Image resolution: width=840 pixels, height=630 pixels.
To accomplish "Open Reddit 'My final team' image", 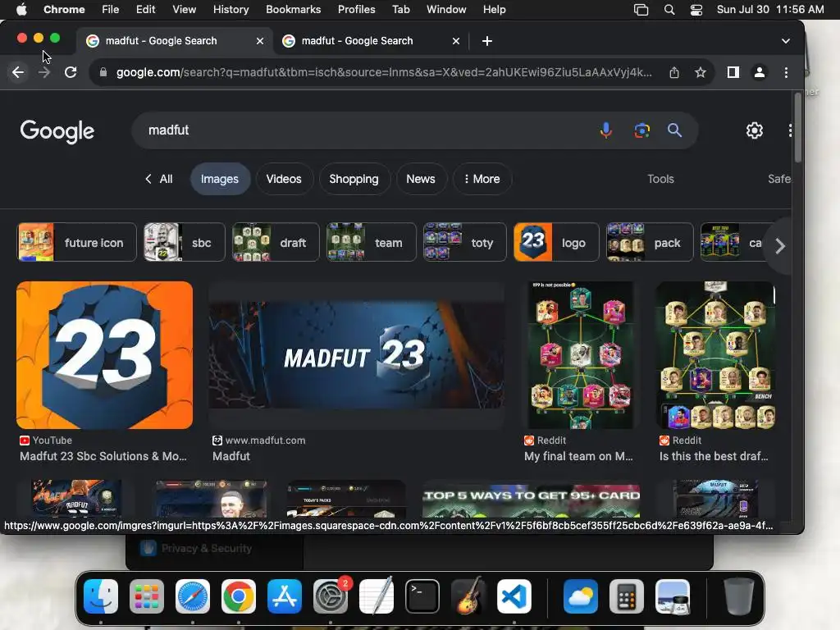I will point(581,355).
